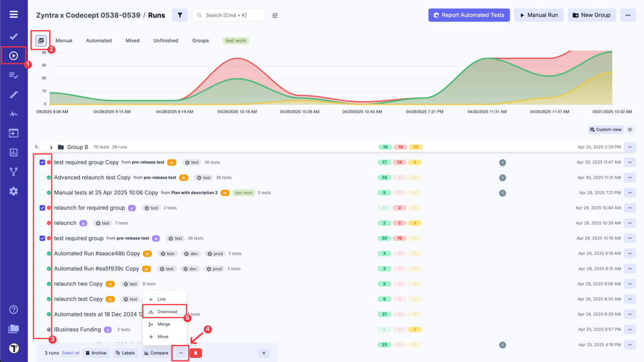
Task: Uncheck the 'test required group Copy' run checkbox
Action: (x=42, y=162)
